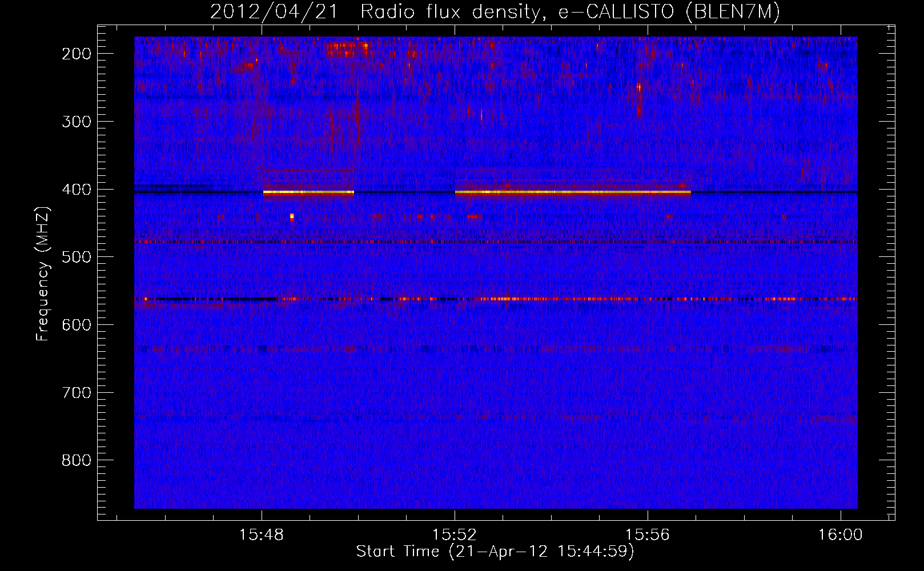Click the 15:48 time tick label

click(x=262, y=535)
